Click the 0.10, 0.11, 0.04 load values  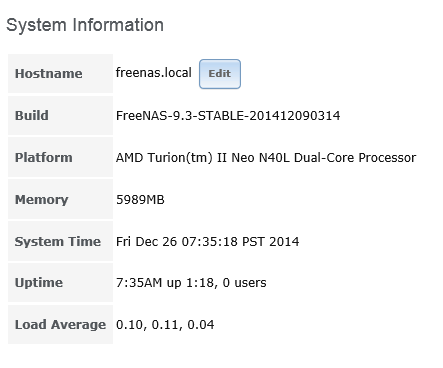pyautogui.click(x=165, y=325)
